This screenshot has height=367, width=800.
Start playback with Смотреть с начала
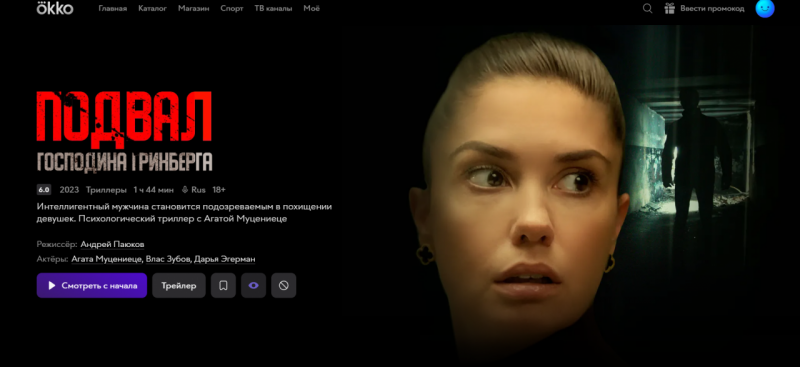(x=92, y=285)
